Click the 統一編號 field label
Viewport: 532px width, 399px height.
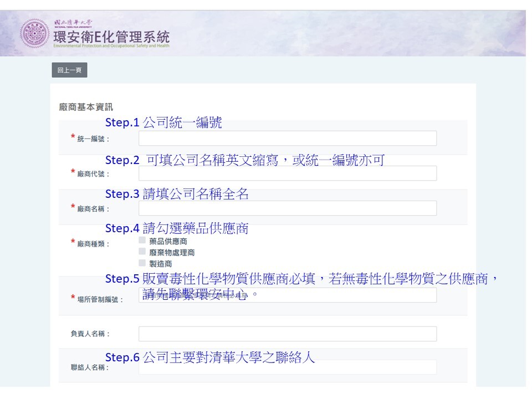coord(93,139)
